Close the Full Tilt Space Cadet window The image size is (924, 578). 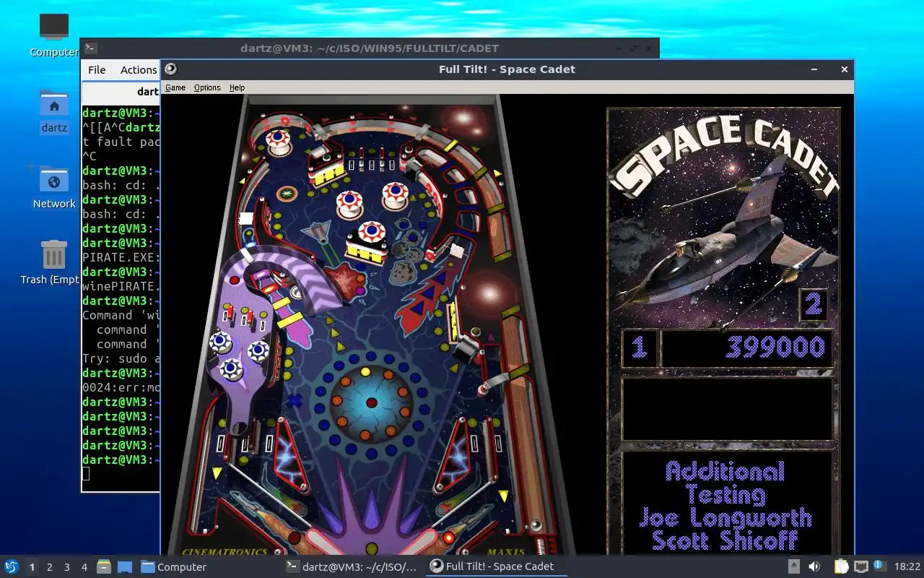pos(844,69)
